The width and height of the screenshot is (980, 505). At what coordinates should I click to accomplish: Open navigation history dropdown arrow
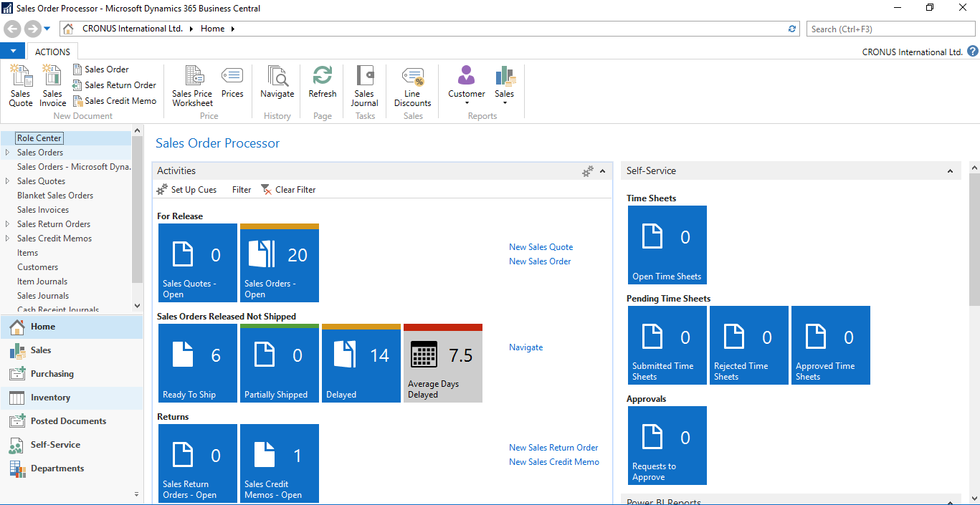click(47, 29)
